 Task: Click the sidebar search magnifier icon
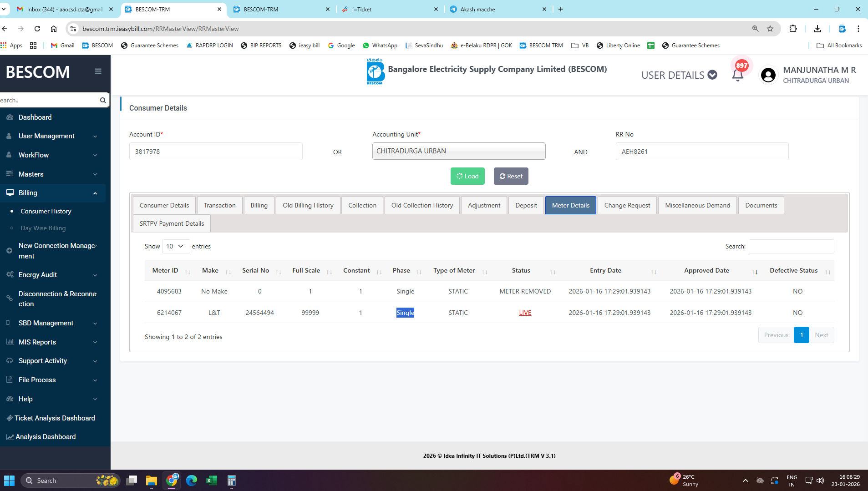tap(103, 100)
